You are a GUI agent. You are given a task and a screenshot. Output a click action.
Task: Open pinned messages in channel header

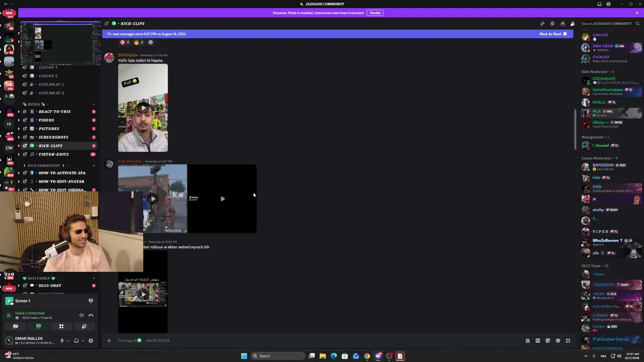[x=562, y=24]
